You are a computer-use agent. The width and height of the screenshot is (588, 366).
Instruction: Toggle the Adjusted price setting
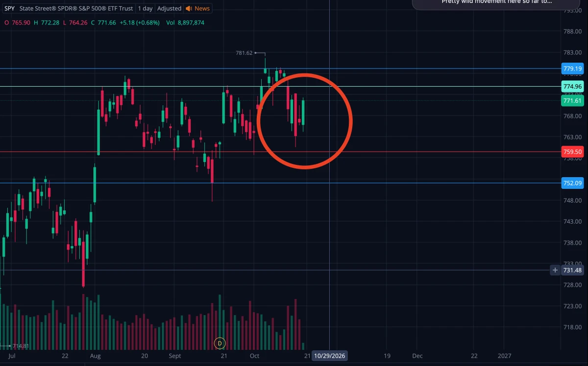tap(169, 8)
